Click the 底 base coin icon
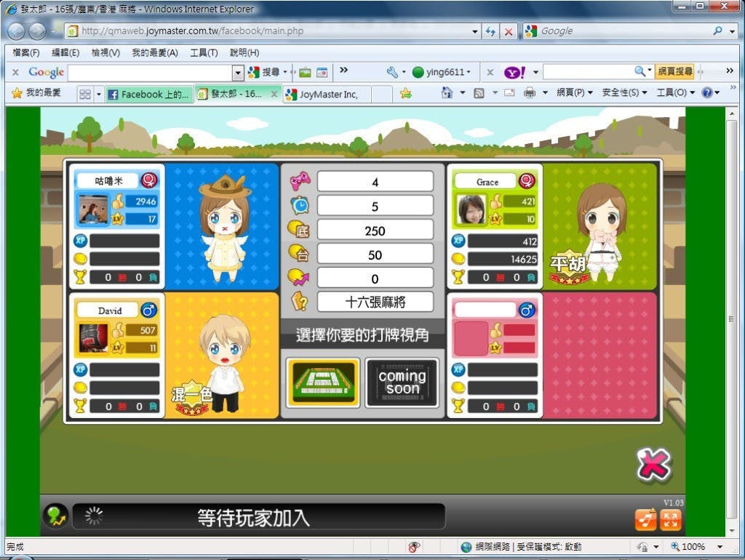The height and width of the screenshot is (560, 745). (299, 229)
